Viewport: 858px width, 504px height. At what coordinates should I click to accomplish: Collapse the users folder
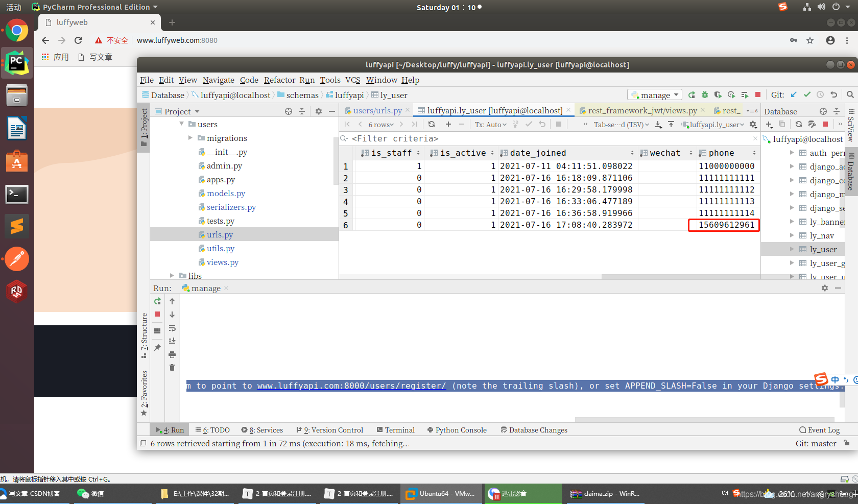click(x=181, y=124)
